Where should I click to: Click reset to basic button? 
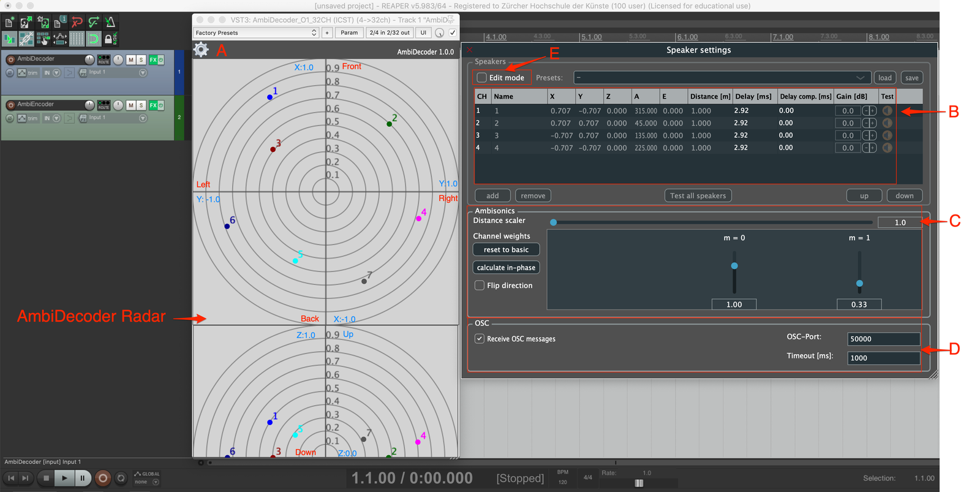[x=506, y=250]
